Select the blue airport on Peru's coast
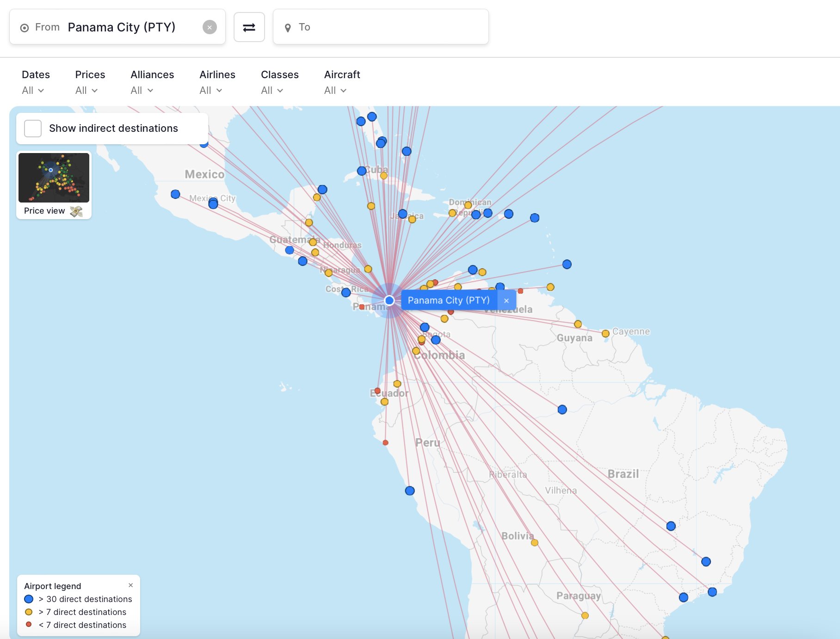 point(410,491)
